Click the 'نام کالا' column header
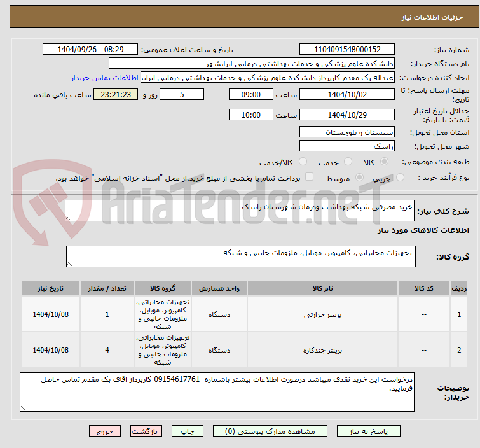The height and width of the screenshot is (448, 480). pyautogui.click(x=322, y=288)
